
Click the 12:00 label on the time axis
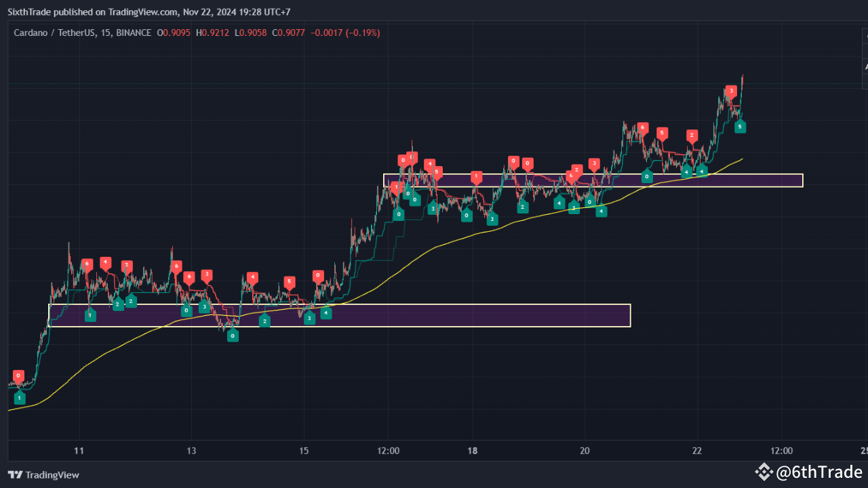387,450
